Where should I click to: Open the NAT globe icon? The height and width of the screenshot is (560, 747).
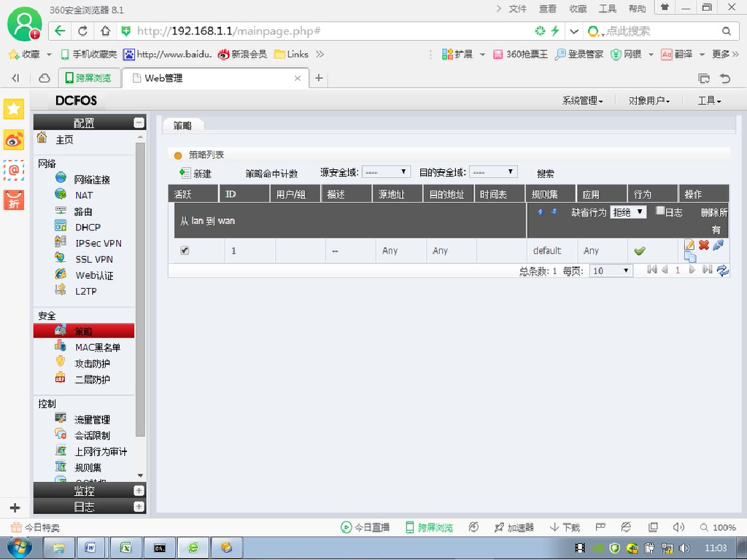(x=61, y=194)
